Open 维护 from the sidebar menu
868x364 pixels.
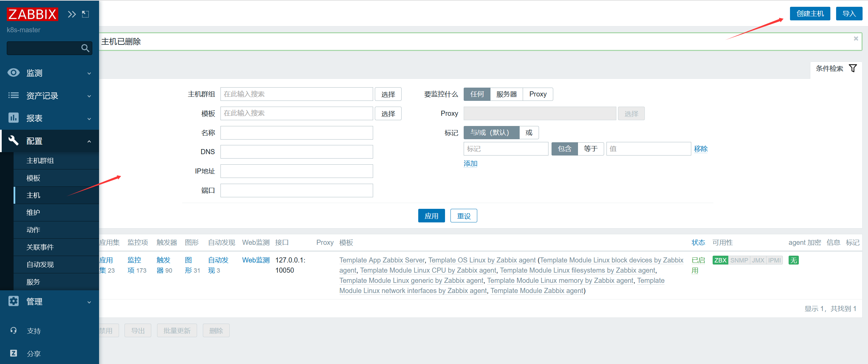(33, 212)
